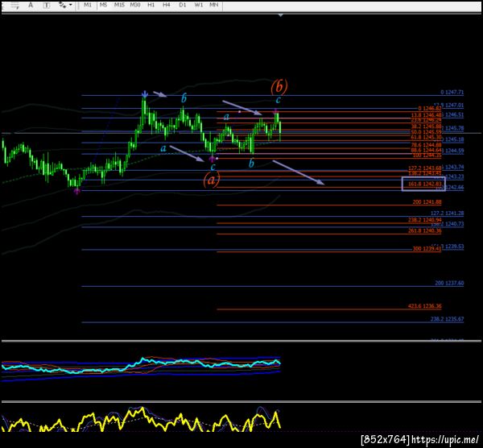Select the Text (A) drawing tool

point(31,5)
